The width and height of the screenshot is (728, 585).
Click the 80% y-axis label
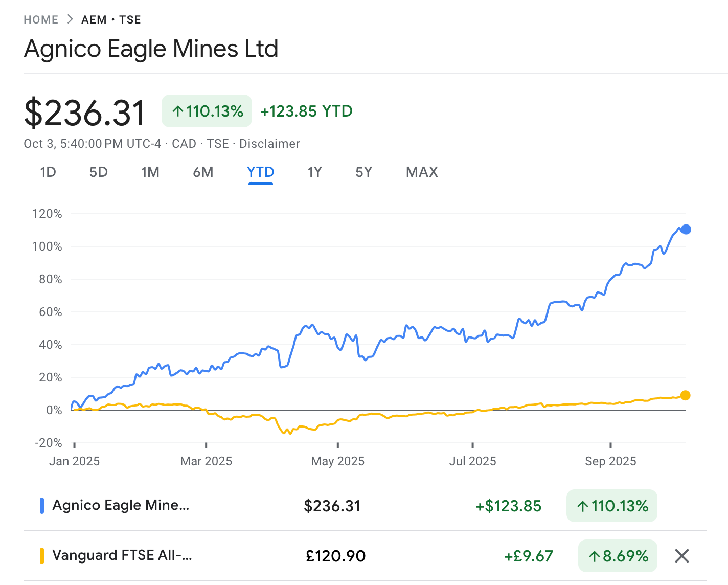tap(51, 279)
